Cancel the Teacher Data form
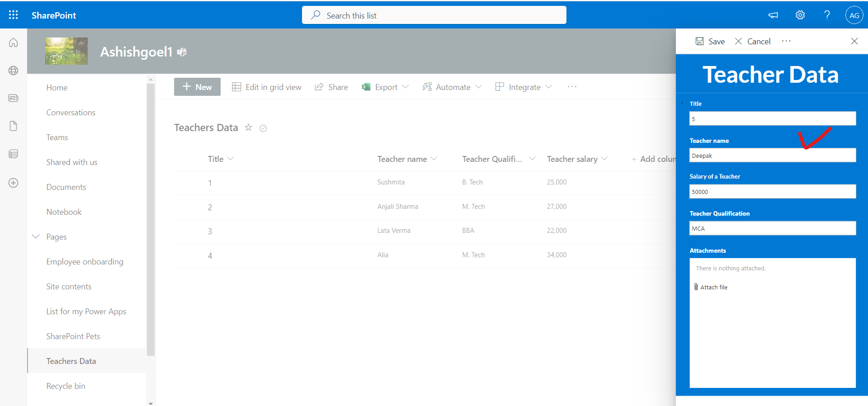868x406 pixels. (x=753, y=41)
